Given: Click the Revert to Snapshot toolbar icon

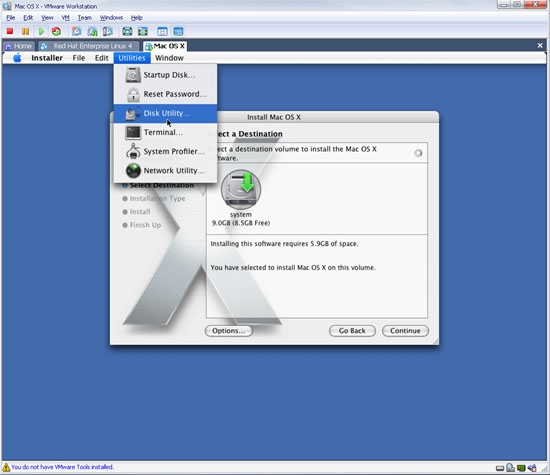Looking at the screenshot, I should pos(92,32).
